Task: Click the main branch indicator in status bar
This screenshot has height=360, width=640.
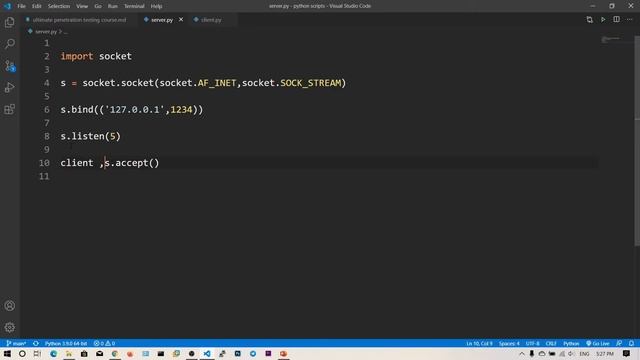Action: 16,343
